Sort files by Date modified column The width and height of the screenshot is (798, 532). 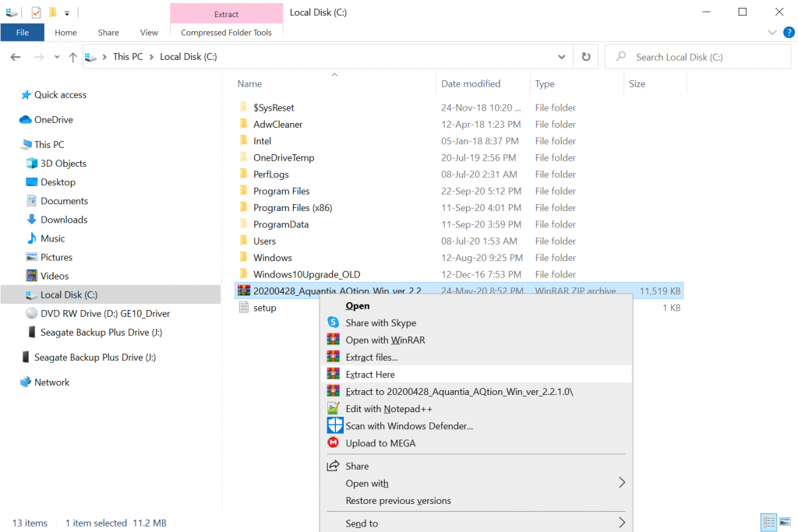point(471,83)
